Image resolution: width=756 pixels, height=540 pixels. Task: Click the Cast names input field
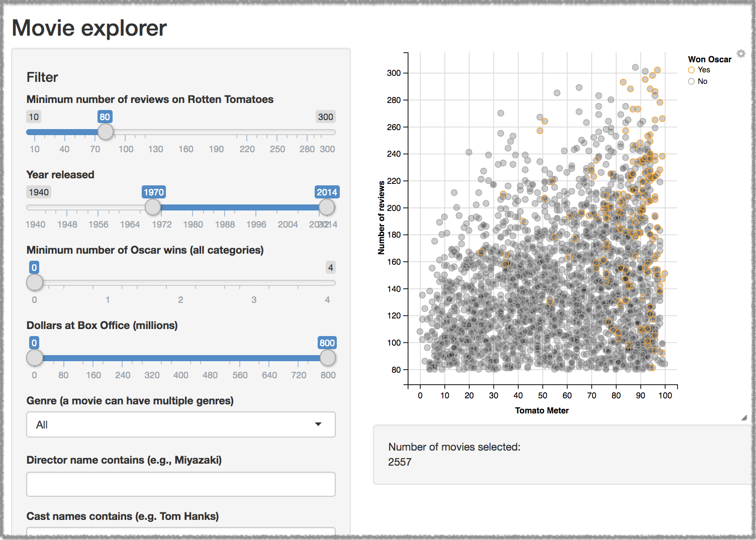pos(181,531)
